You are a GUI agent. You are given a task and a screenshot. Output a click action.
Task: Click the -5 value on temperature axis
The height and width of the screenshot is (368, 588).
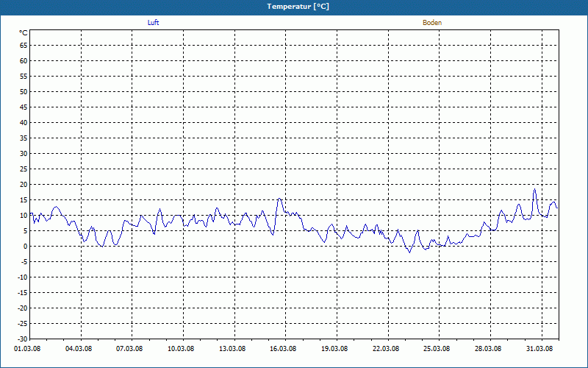24,262
